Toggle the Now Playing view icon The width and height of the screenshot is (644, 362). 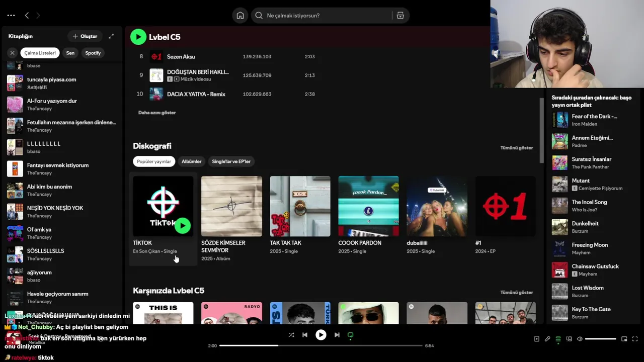coord(536,339)
